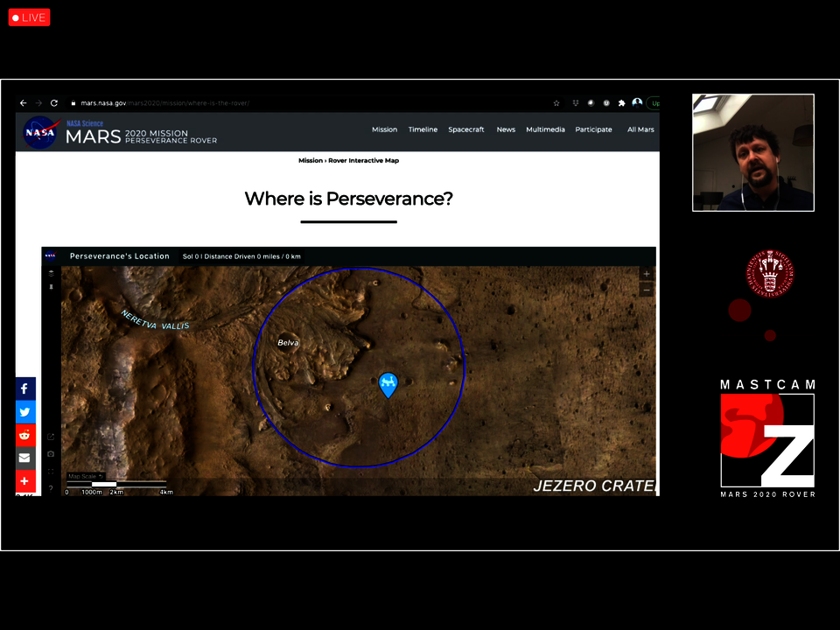Click the Neretva Vallis label on map
The image size is (840, 630).
tap(155, 320)
